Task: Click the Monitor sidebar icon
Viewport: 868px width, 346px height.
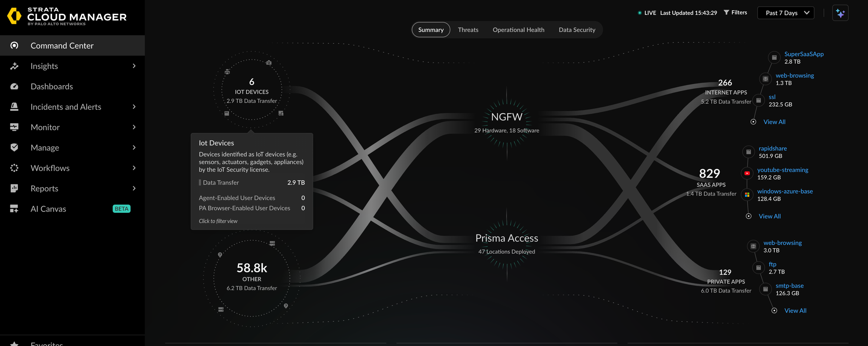Action: tap(14, 127)
